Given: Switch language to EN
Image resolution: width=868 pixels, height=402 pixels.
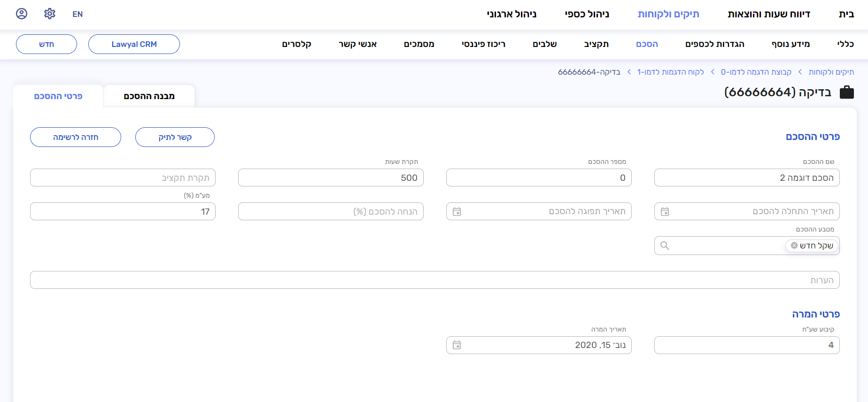Looking at the screenshot, I should pos(77,14).
